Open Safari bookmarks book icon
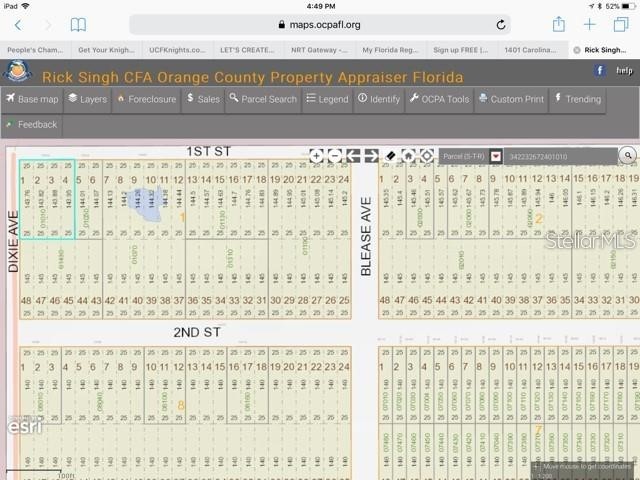Screen dimensions: 640x480 (x=78, y=24)
